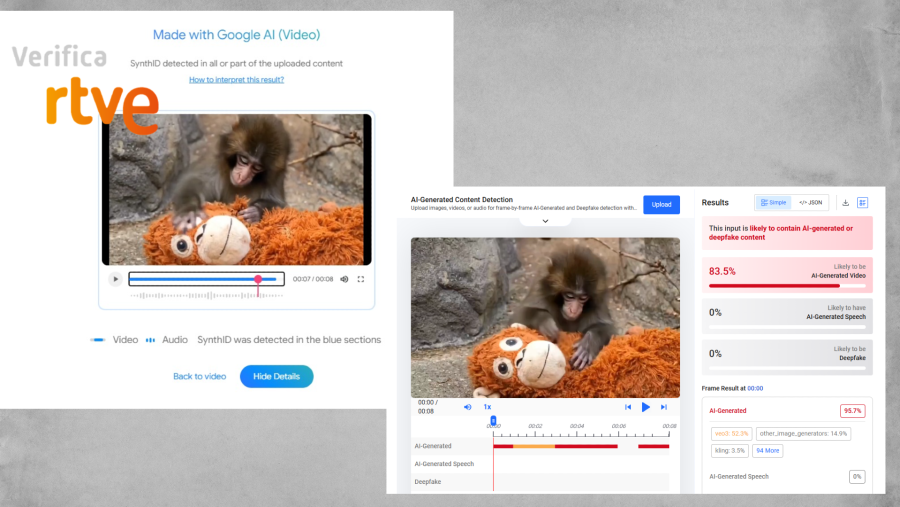Image resolution: width=900 pixels, height=507 pixels.
Task: Click the timeline playhead marker at 00:00
Action: click(x=494, y=421)
